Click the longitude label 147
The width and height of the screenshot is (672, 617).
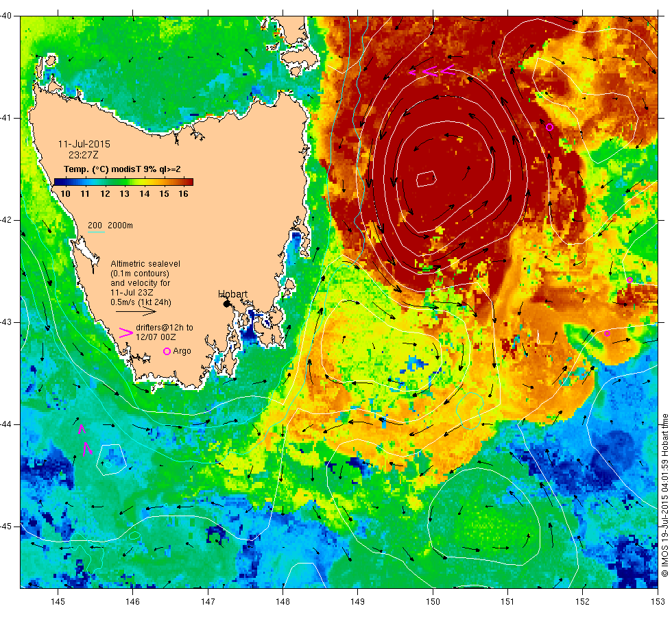pos(208,602)
